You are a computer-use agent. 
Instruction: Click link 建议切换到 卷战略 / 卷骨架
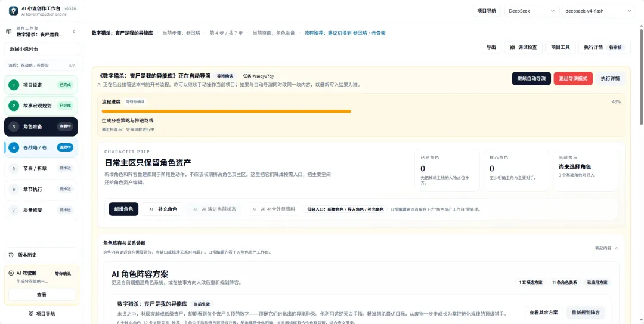345,33
